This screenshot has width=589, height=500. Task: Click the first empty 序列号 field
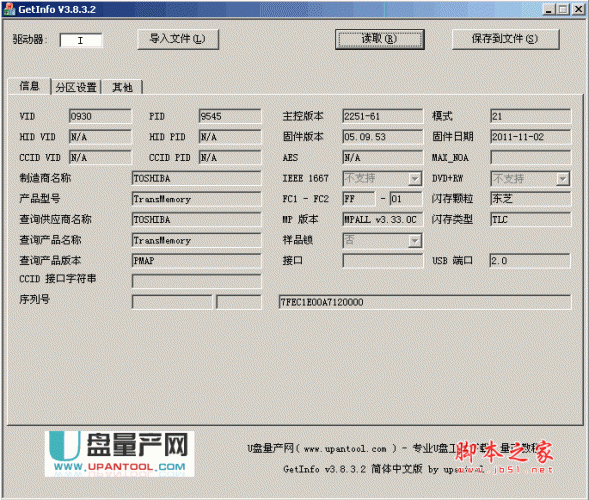click(x=172, y=302)
